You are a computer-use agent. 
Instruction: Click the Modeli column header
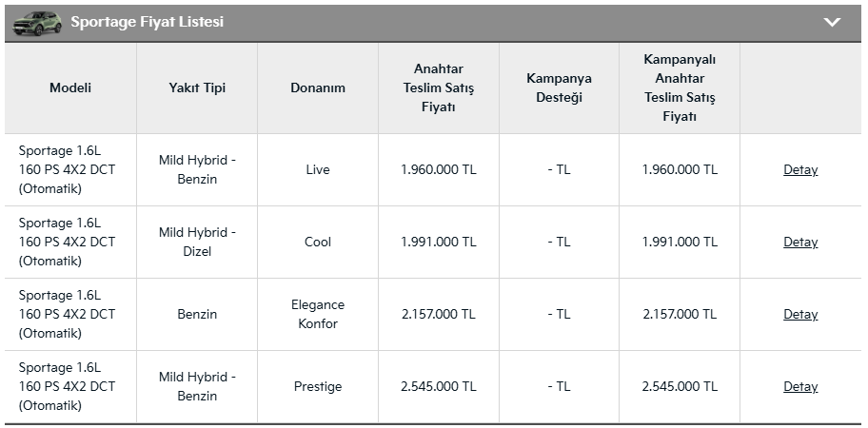pyautogui.click(x=70, y=88)
